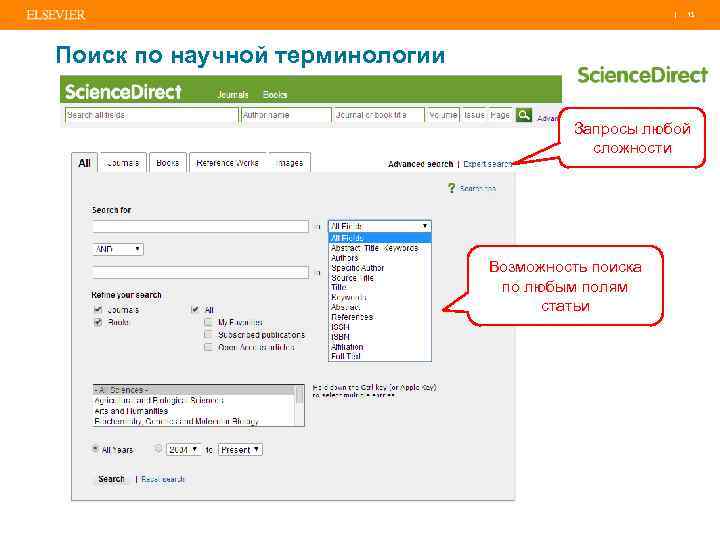720x540 pixels.
Task: Click the Page input field
Action: (x=500, y=115)
